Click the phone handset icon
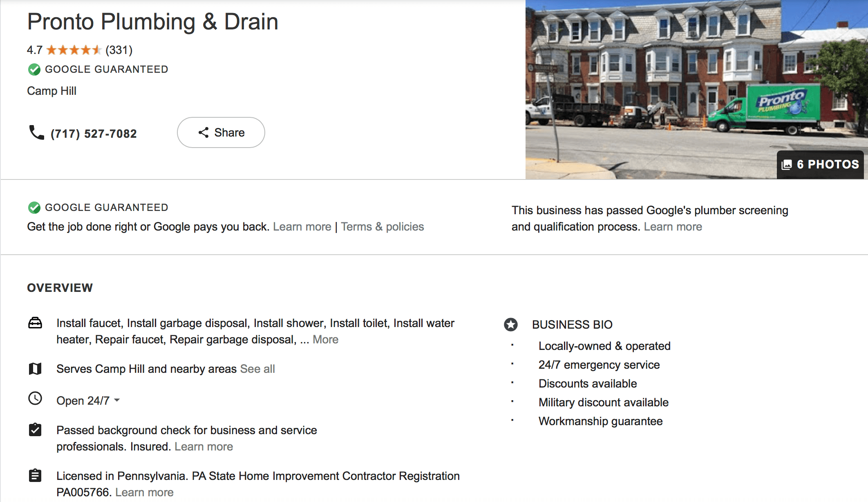This screenshot has width=868, height=502. click(36, 133)
